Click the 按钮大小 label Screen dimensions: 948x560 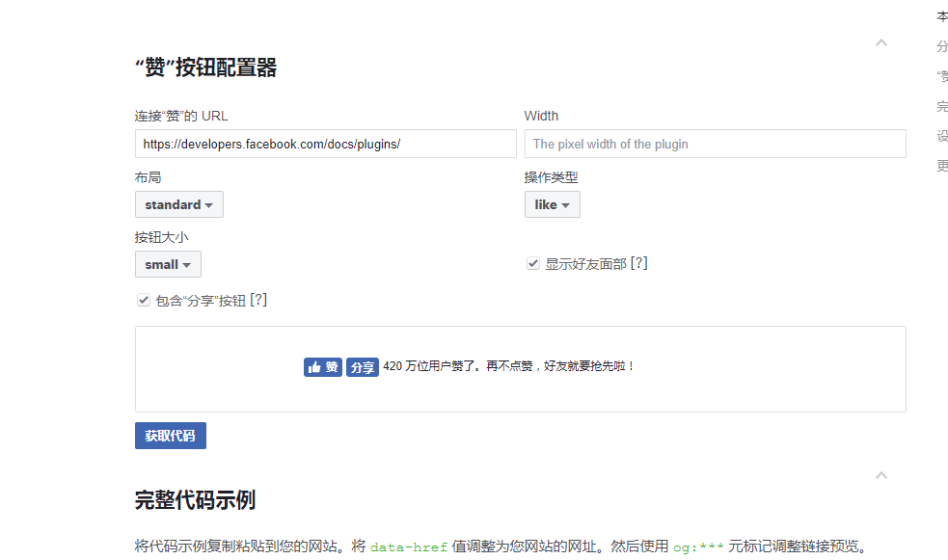161,237
